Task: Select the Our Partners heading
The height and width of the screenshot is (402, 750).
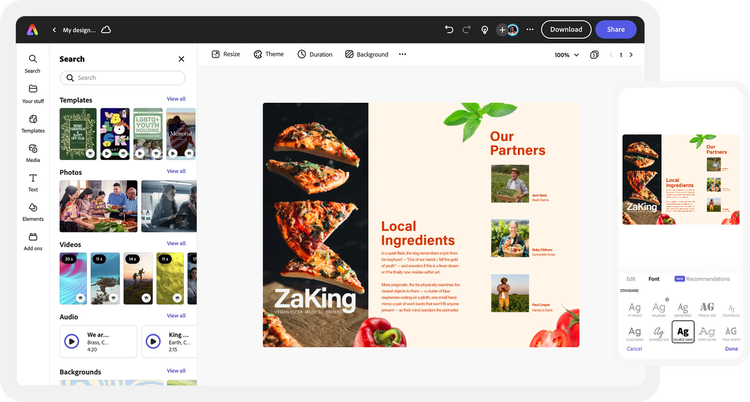Action: tap(518, 143)
